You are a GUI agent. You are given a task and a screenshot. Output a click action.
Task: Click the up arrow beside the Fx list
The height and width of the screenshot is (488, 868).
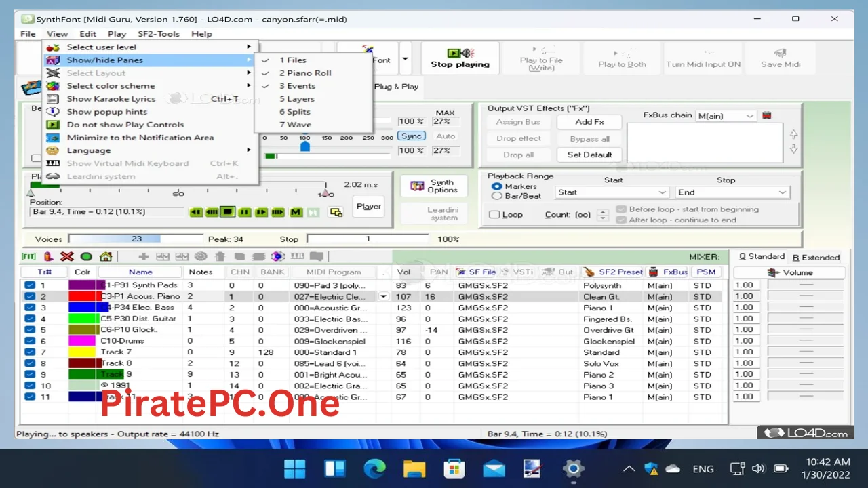tap(794, 135)
